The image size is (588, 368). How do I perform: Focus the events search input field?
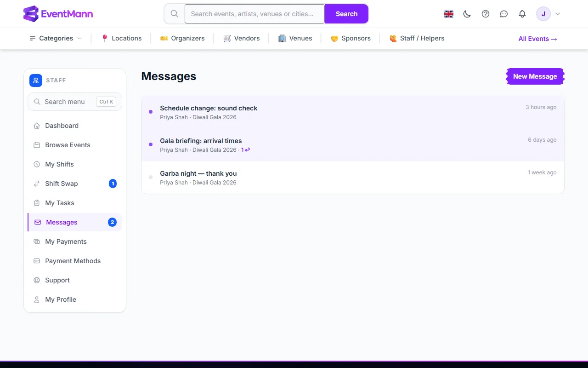pyautogui.click(x=254, y=14)
